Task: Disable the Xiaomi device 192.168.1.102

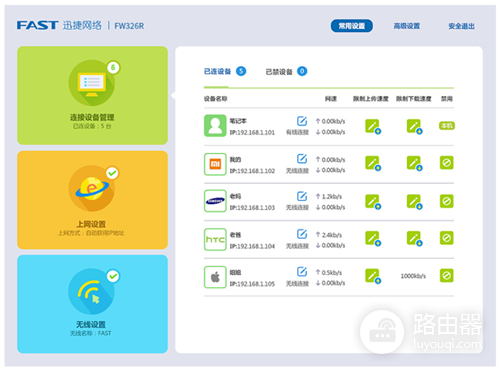Action: click(447, 163)
